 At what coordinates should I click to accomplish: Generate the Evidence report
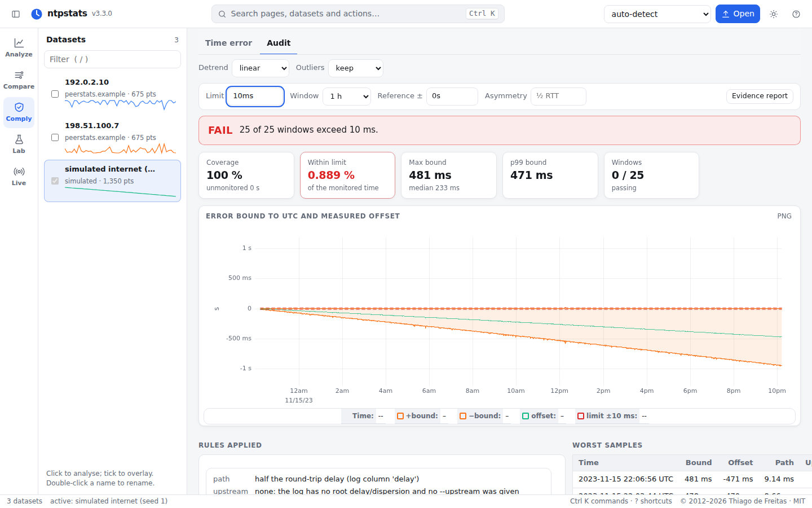click(x=760, y=96)
